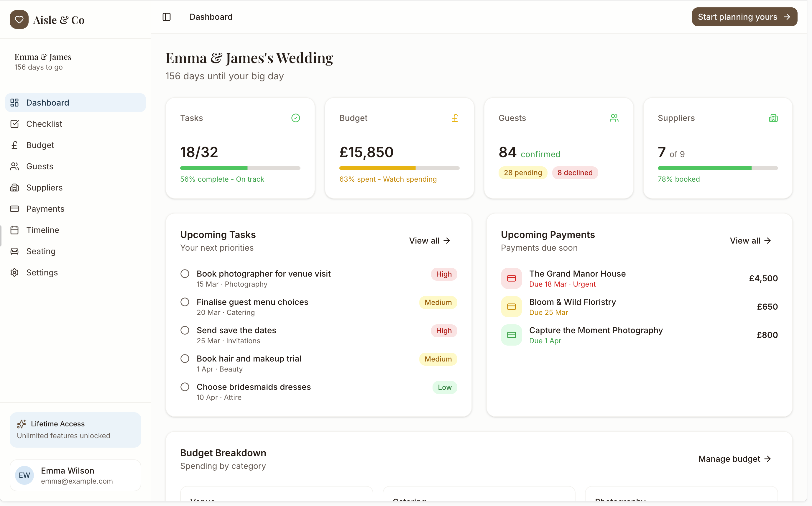Click the Budget spending progress bar
This screenshot has width=812, height=506.
pos(399,168)
